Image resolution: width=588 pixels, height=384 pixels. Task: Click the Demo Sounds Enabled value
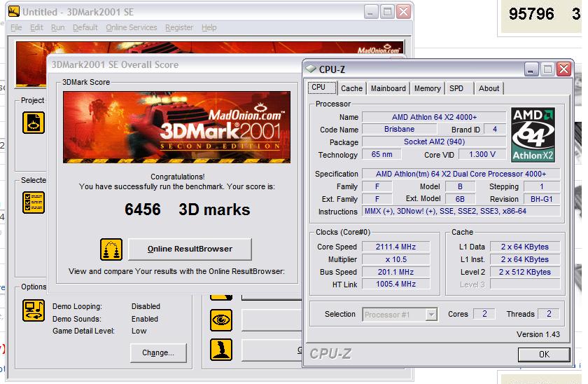pos(145,319)
